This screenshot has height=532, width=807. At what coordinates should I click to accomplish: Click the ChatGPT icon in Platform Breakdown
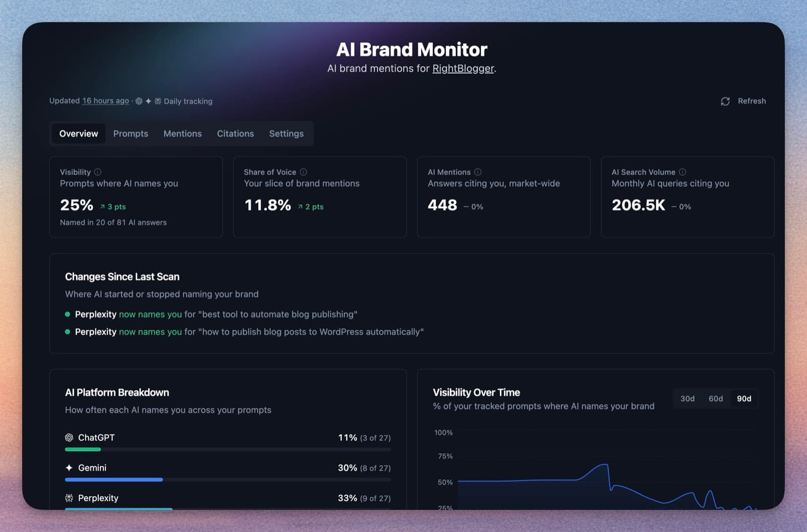pos(69,438)
